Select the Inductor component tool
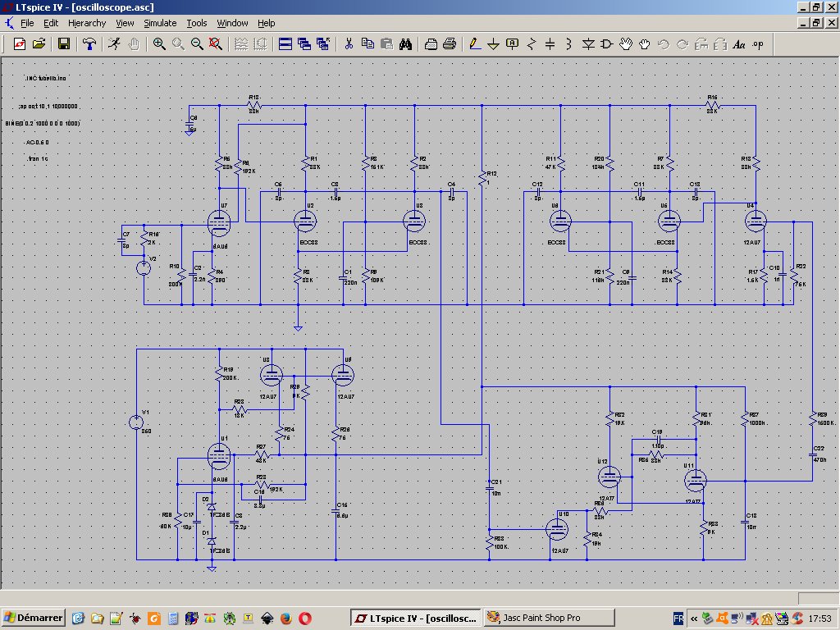Image resolution: width=840 pixels, height=630 pixels. tap(568, 44)
